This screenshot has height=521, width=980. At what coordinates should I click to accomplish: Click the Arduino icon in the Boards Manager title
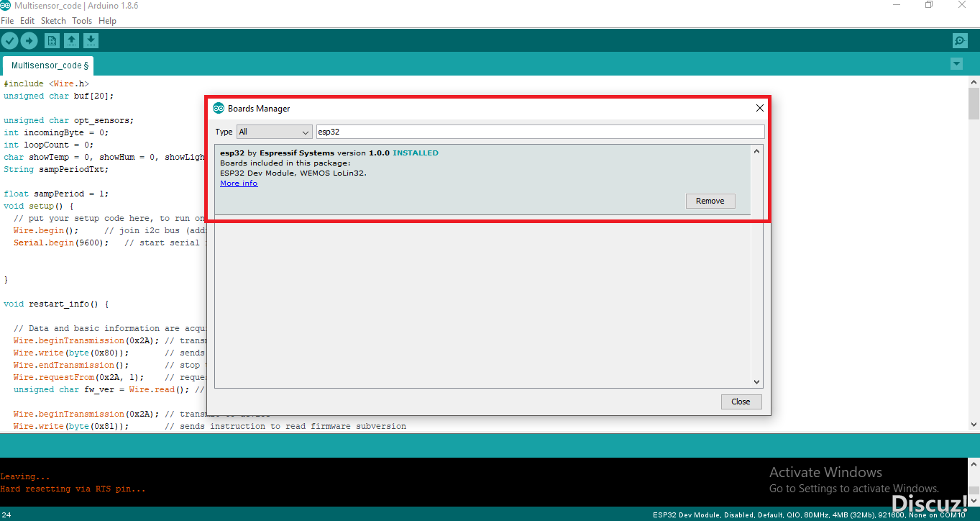pos(219,108)
